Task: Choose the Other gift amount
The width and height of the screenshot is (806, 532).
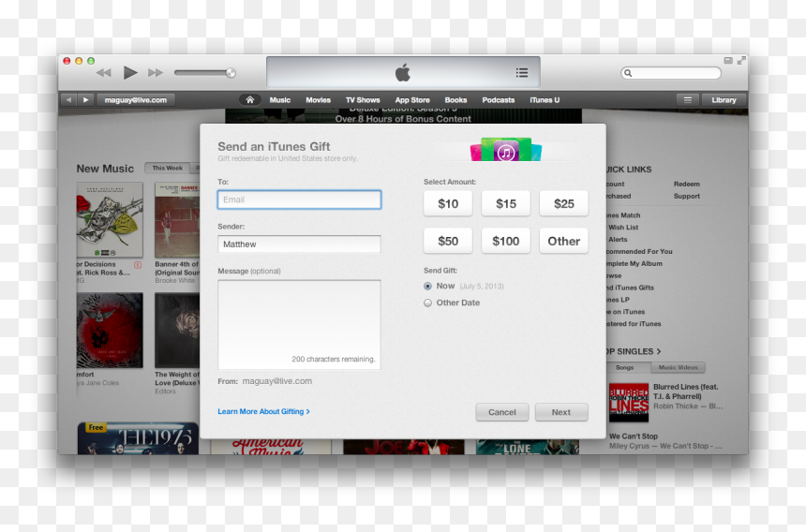Action: (x=564, y=241)
